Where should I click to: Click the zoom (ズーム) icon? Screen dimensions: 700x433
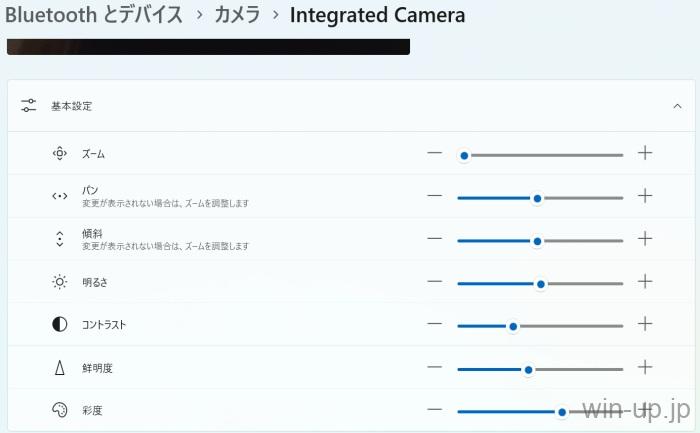(60, 154)
